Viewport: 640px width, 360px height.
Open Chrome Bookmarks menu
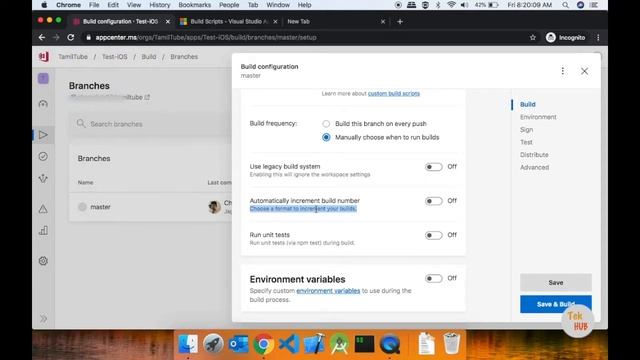click(194, 5)
